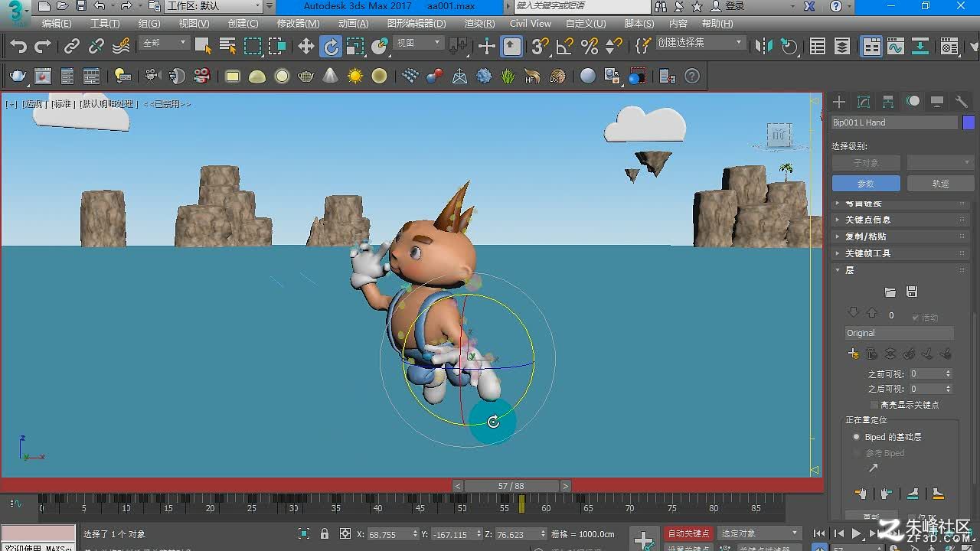
Task: Select the Biped 的基础层 radio button
Action: coord(857,437)
